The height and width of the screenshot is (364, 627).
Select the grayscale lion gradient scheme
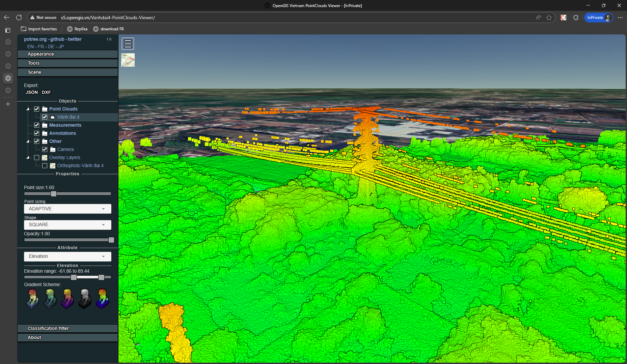click(x=85, y=299)
